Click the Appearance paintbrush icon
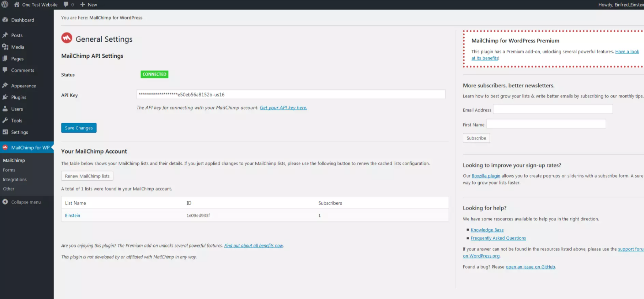644x299 pixels. [5, 86]
